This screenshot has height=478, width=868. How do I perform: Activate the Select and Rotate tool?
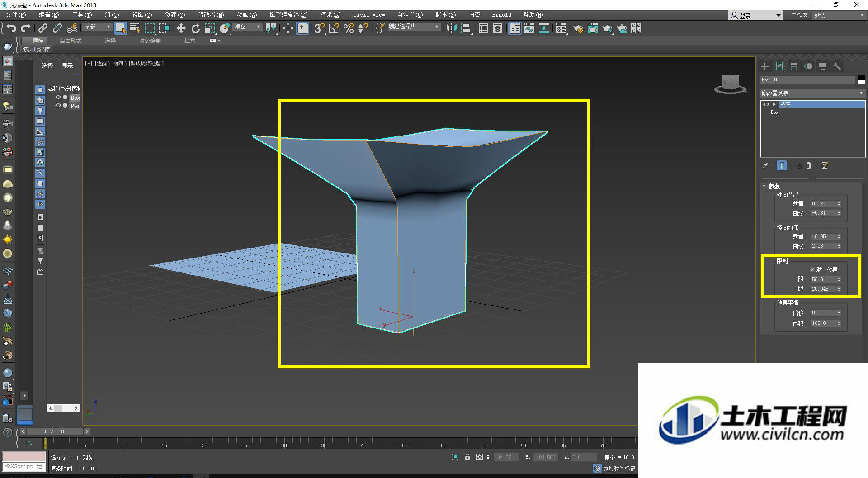[195, 28]
